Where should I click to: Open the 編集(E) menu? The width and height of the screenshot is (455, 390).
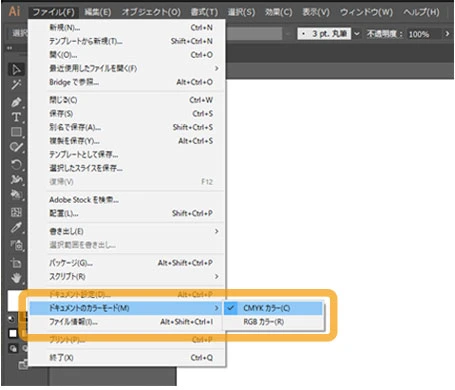pos(97,12)
